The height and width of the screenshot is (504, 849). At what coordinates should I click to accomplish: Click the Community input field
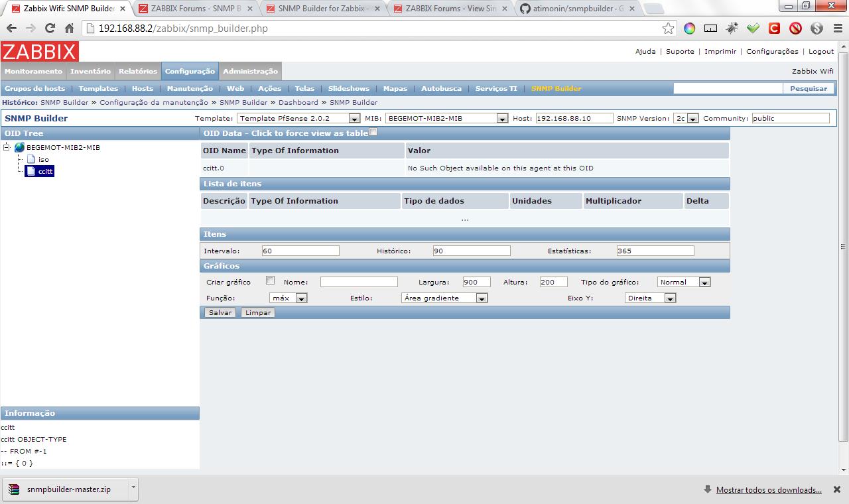(x=791, y=118)
